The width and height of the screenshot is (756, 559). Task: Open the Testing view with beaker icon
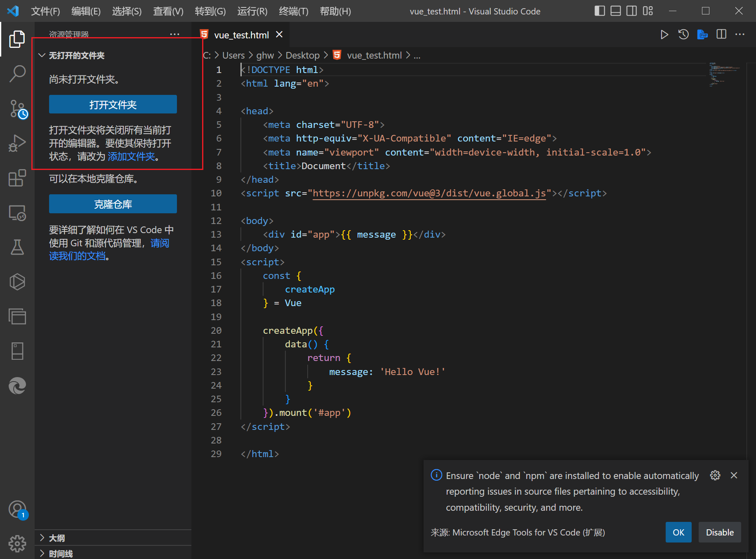pos(17,247)
